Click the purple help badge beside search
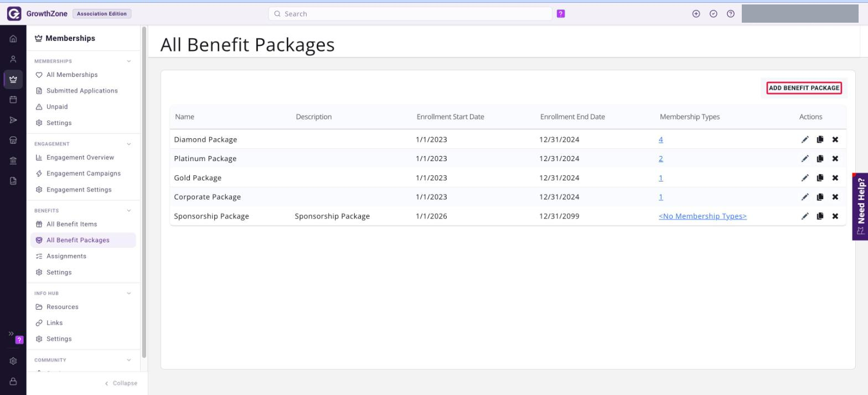Viewport: 868px width, 395px height. click(561, 14)
